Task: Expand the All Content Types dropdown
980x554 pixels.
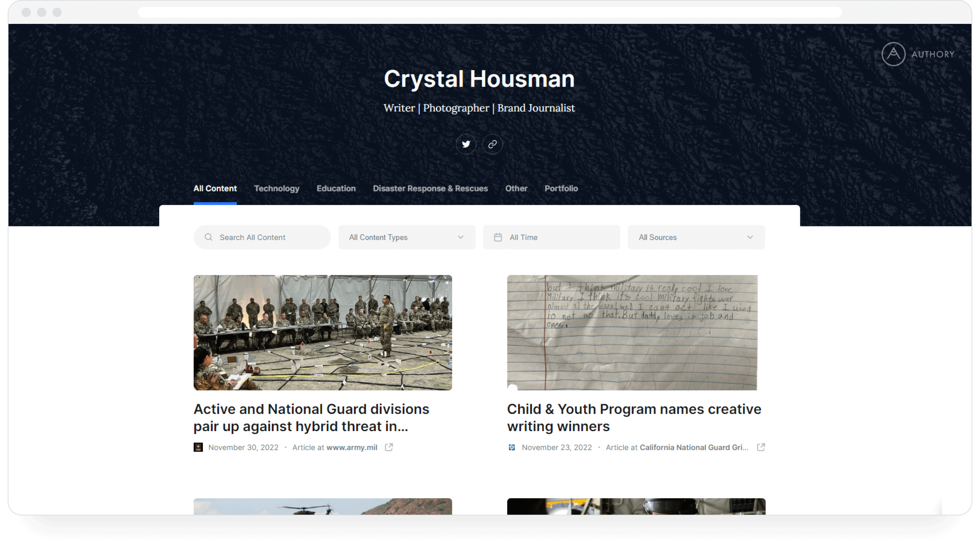Action: [407, 237]
